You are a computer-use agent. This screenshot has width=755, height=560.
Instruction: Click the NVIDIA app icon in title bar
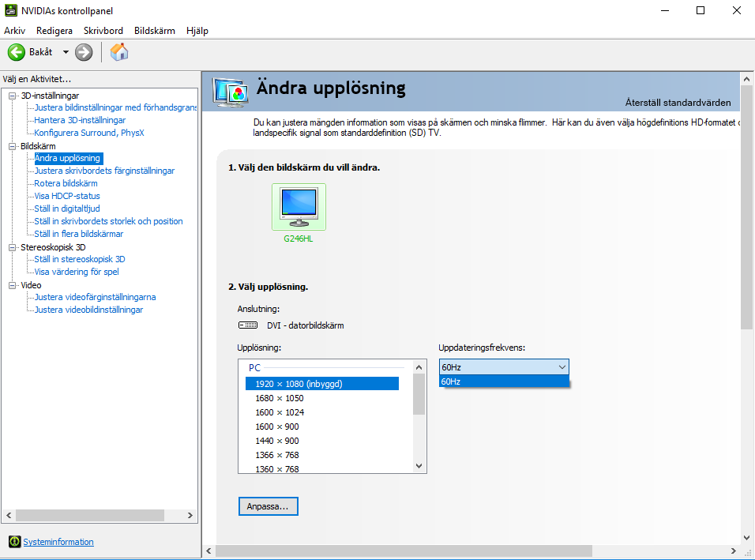coord(10,10)
